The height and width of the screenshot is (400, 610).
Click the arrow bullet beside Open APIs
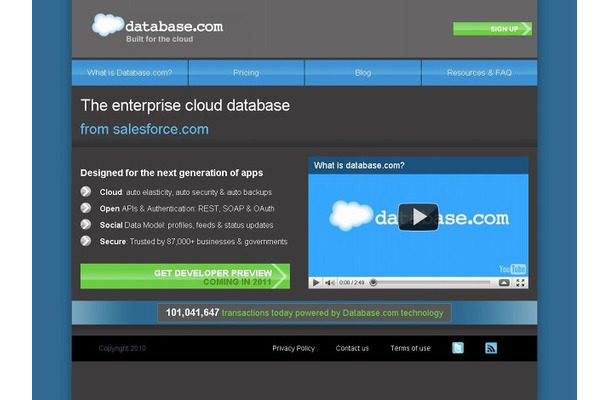(86, 208)
